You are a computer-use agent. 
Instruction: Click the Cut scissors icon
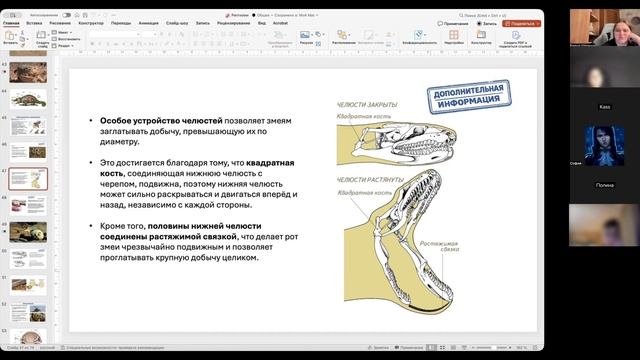[x=22, y=33]
